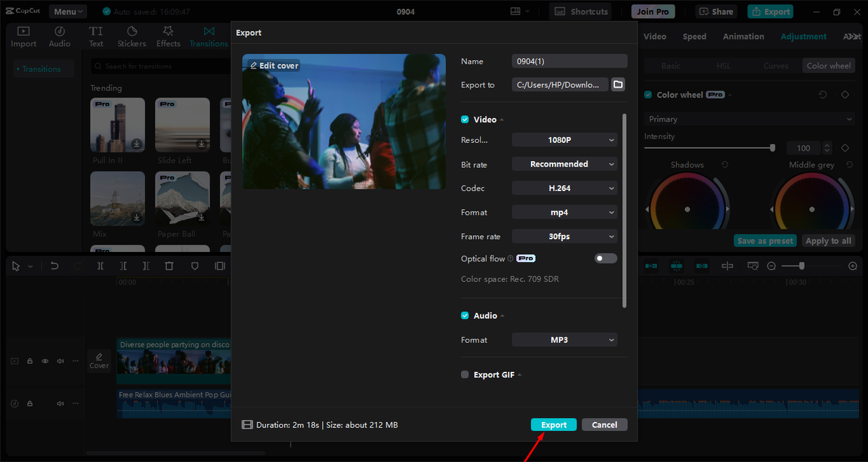Reset Color wheel settings

(823, 95)
